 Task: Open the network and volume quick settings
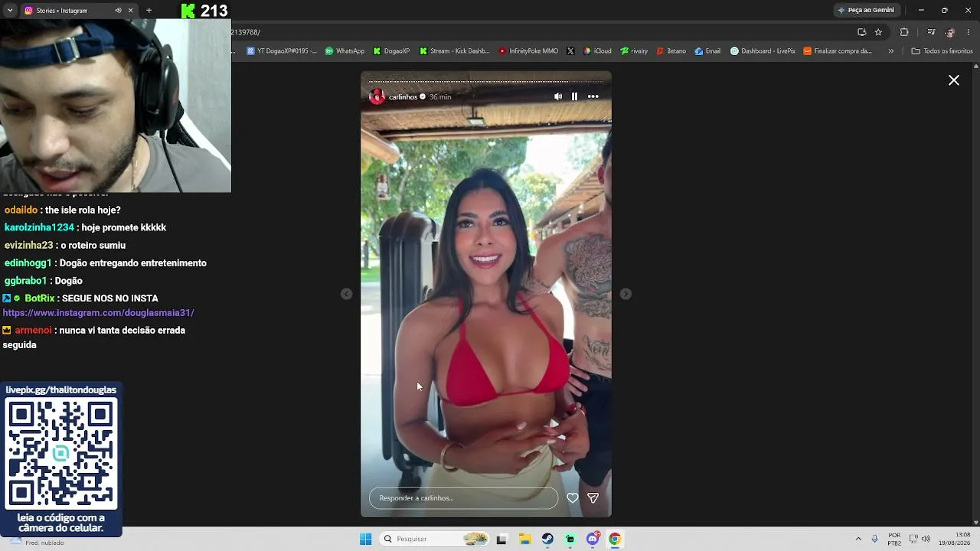(920, 539)
